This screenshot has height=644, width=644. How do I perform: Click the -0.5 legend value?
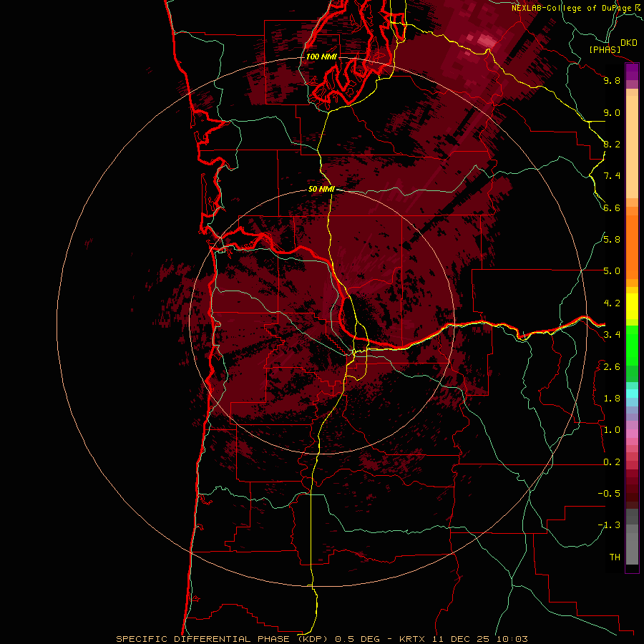pyautogui.click(x=609, y=494)
